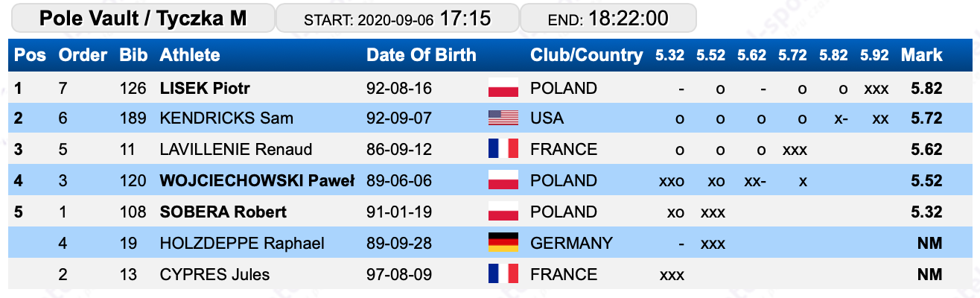The width and height of the screenshot is (980, 298).
Task: Click Lisek's 5.82 mark
Action: [926, 89]
